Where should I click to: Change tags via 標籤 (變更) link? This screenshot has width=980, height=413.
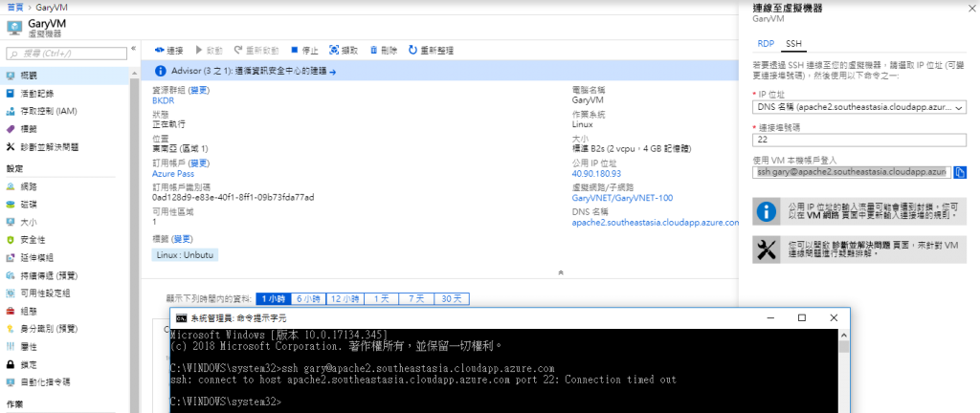183,239
